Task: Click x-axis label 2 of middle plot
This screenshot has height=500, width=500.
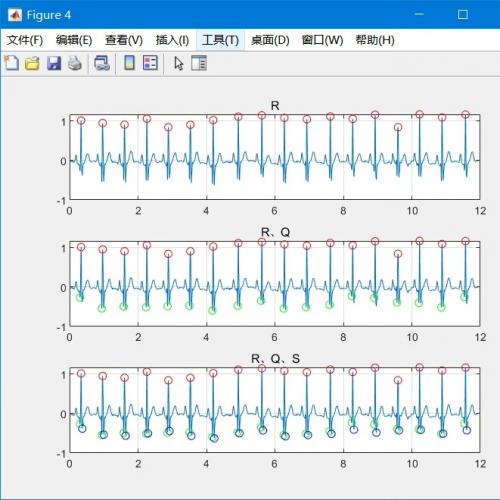Action: click(138, 337)
